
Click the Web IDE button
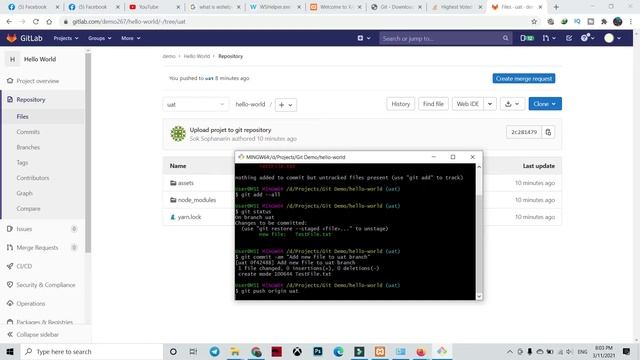467,104
